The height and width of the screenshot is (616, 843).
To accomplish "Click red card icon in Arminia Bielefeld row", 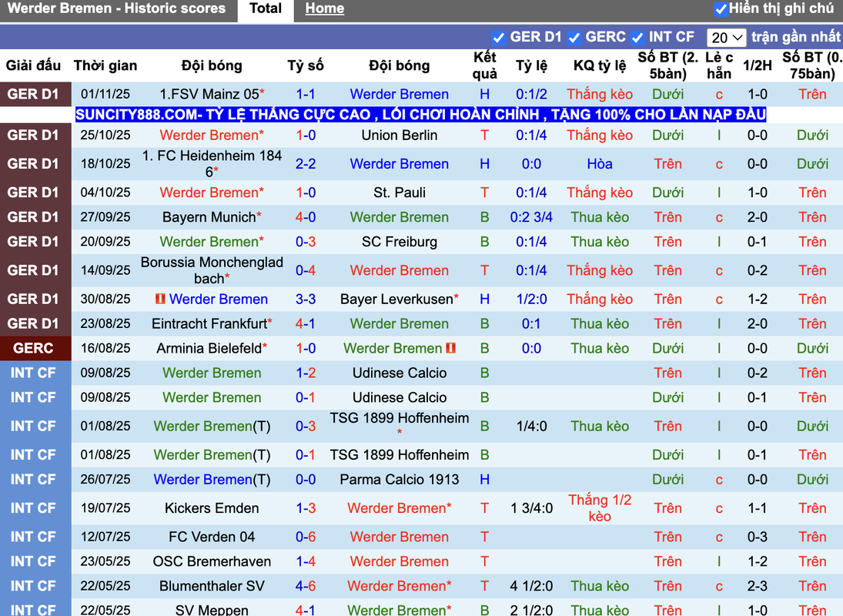I will click(x=450, y=348).
